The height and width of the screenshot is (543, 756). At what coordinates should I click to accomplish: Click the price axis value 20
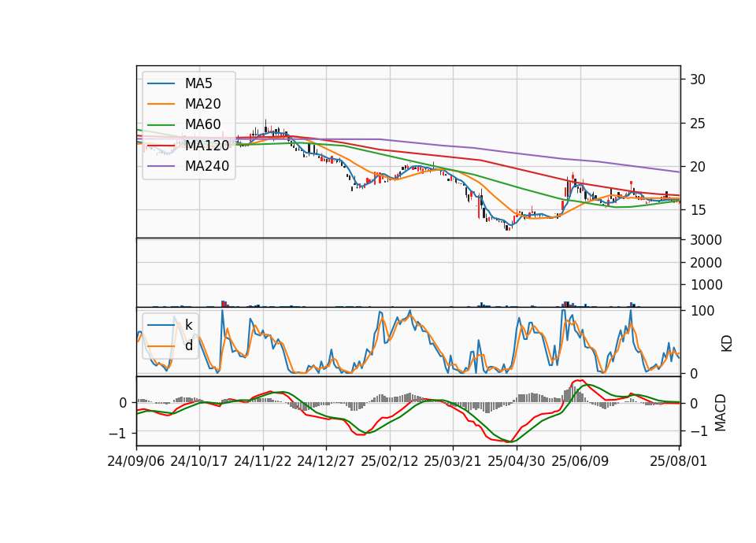(x=697, y=167)
